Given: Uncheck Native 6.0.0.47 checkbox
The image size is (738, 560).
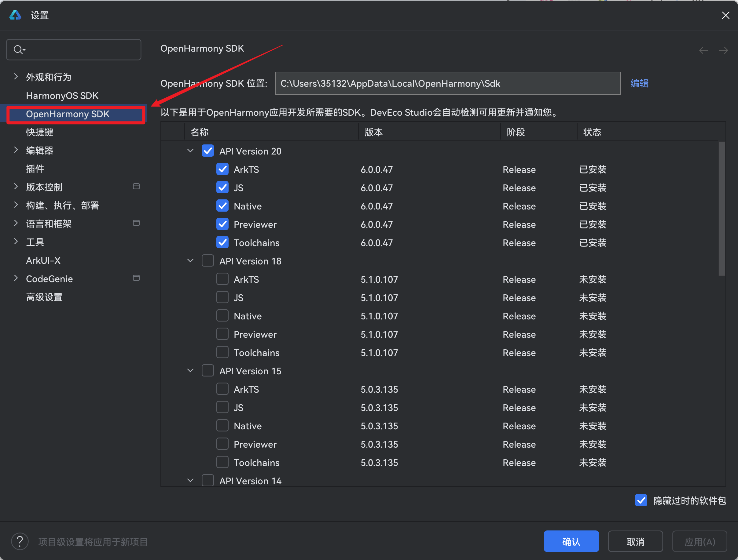Looking at the screenshot, I should [x=222, y=206].
